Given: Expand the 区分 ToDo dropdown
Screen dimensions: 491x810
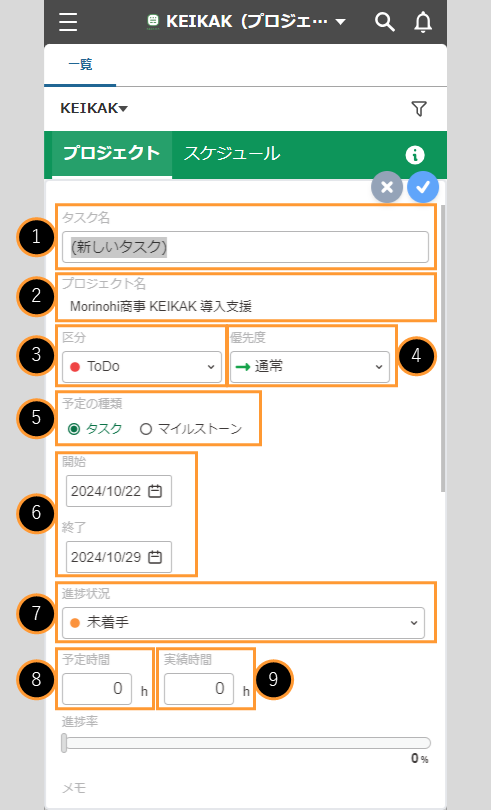Looking at the screenshot, I should (x=142, y=367).
